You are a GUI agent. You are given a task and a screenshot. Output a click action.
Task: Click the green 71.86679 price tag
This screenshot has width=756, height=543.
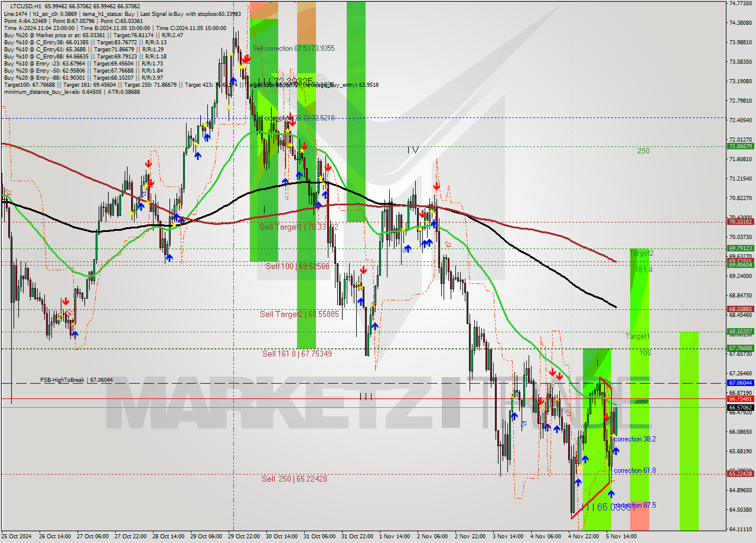[740, 146]
